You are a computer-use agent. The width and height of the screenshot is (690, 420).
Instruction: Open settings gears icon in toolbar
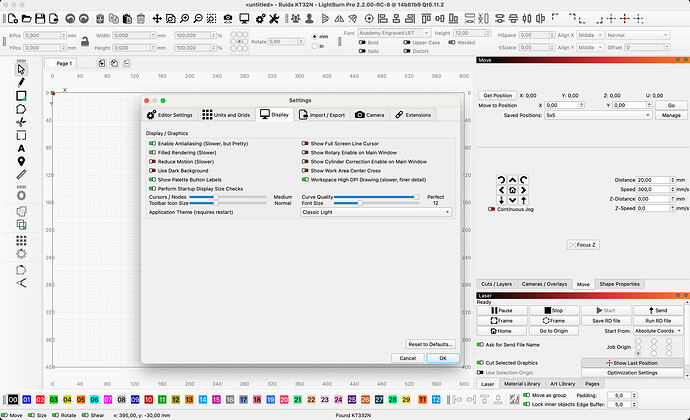click(261, 18)
